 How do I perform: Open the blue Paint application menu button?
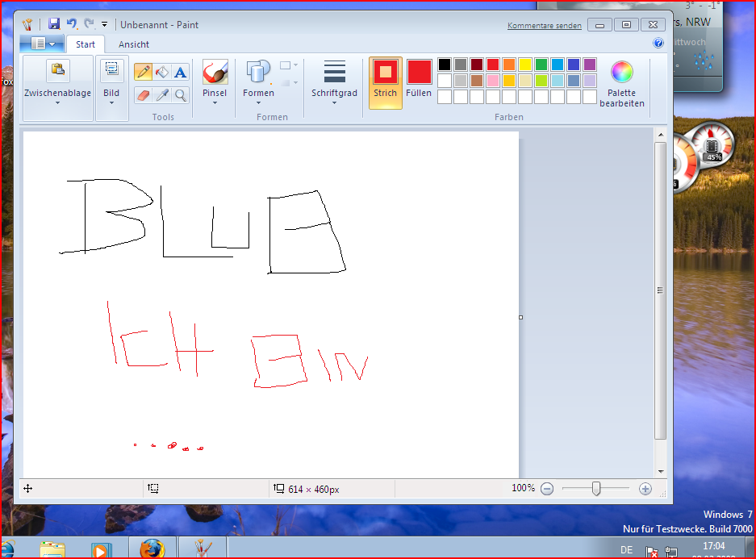click(41, 44)
